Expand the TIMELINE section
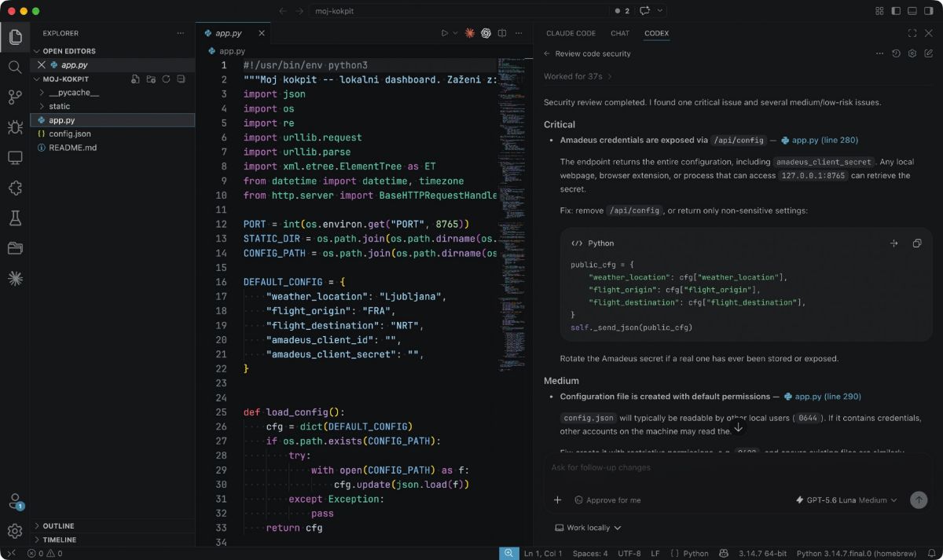Image resolution: width=943 pixels, height=560 pixels. pos(113,540)
